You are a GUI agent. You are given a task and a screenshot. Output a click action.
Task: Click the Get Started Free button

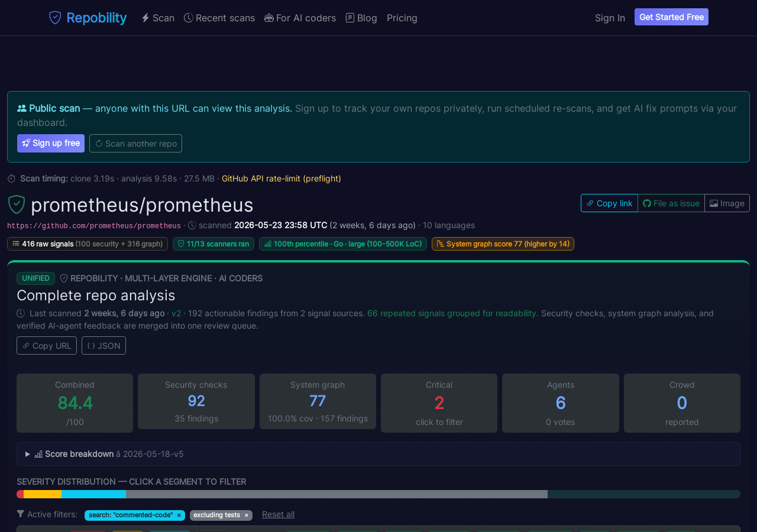point(671,17)
